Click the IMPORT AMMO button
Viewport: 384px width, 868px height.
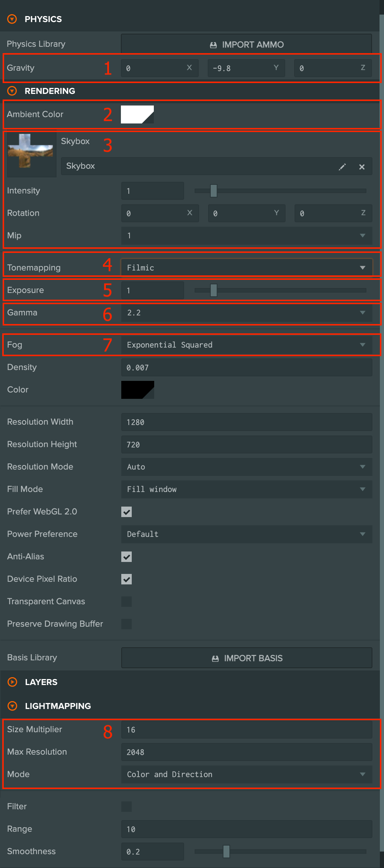tap(247, 45)
